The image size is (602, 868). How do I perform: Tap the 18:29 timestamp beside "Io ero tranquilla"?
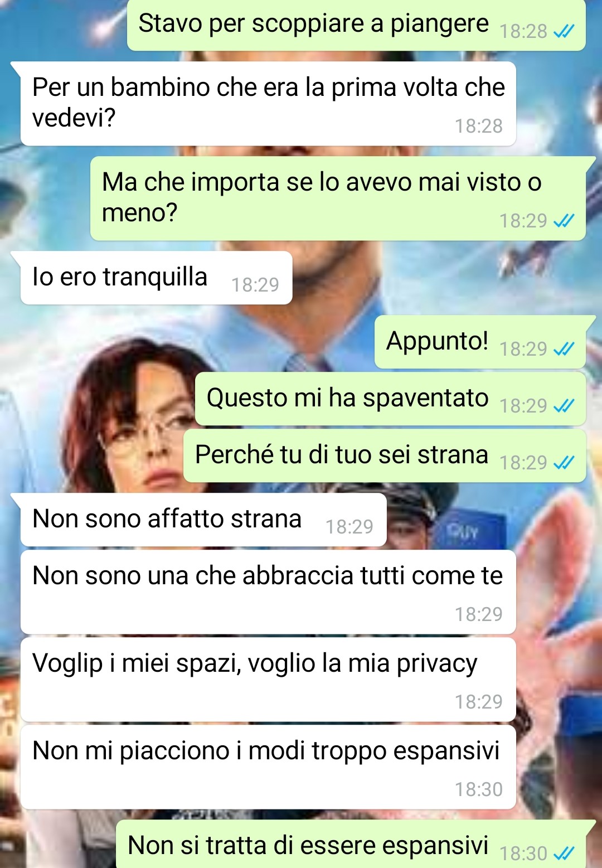[x=255, y=285]
